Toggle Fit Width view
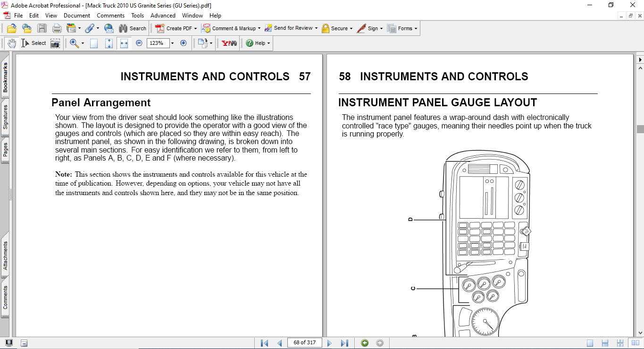The height and width of the screenshot is (349, 644). point(124,43)
